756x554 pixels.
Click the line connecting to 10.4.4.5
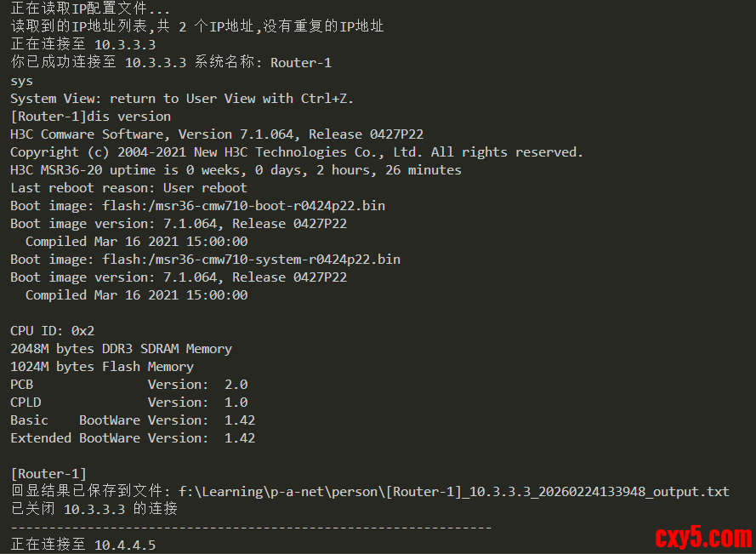pyautogui.click(x=83, y=545)
